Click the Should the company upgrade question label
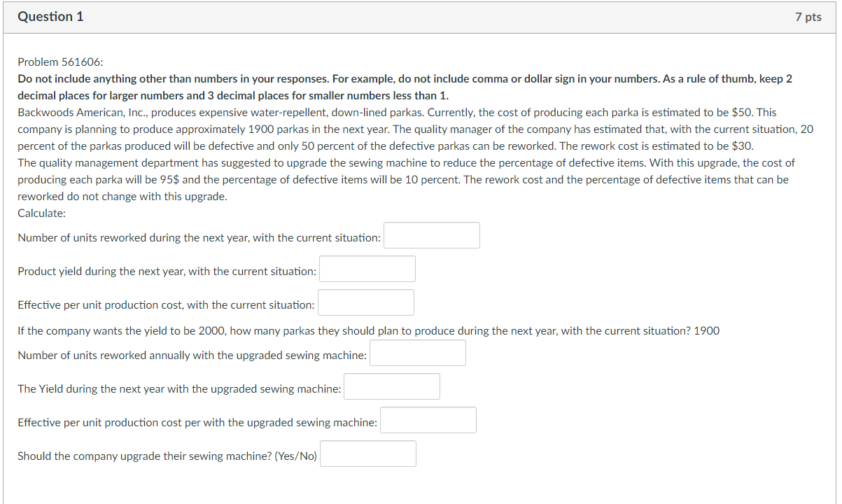The width and height of the screenshot is (842, 504). 167,455
